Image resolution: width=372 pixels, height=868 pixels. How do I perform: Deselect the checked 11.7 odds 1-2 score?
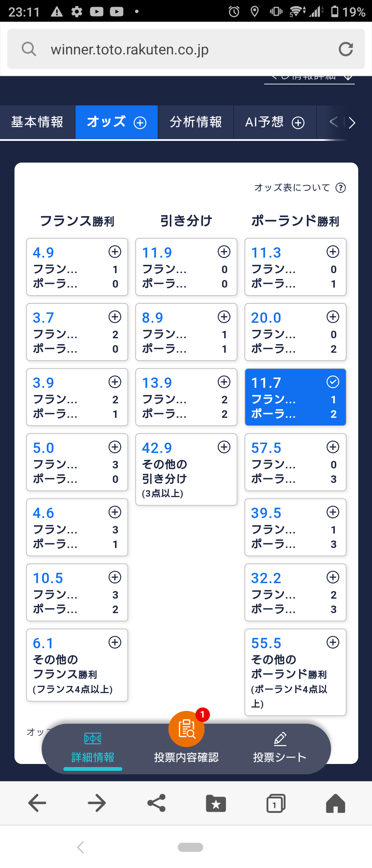pos(295,397)
